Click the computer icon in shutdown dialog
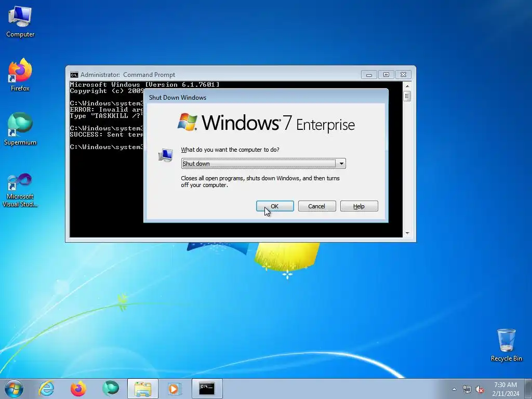 coord(166,155)
